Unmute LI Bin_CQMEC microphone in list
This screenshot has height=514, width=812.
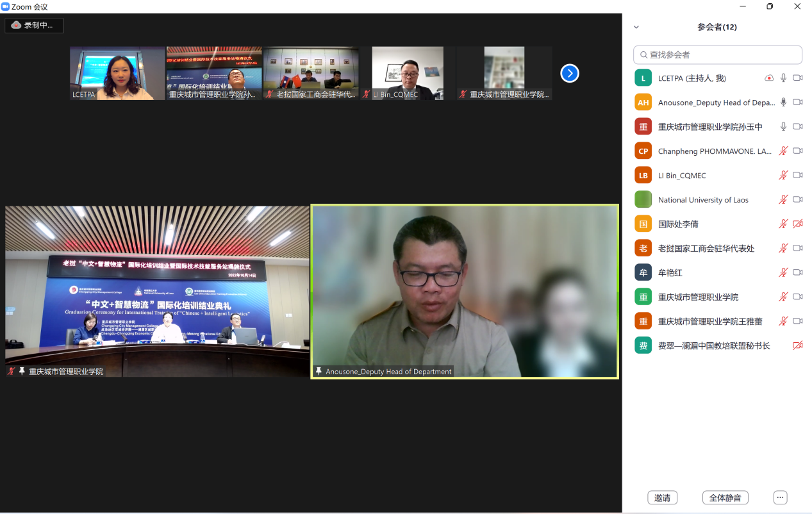(783, 175)
